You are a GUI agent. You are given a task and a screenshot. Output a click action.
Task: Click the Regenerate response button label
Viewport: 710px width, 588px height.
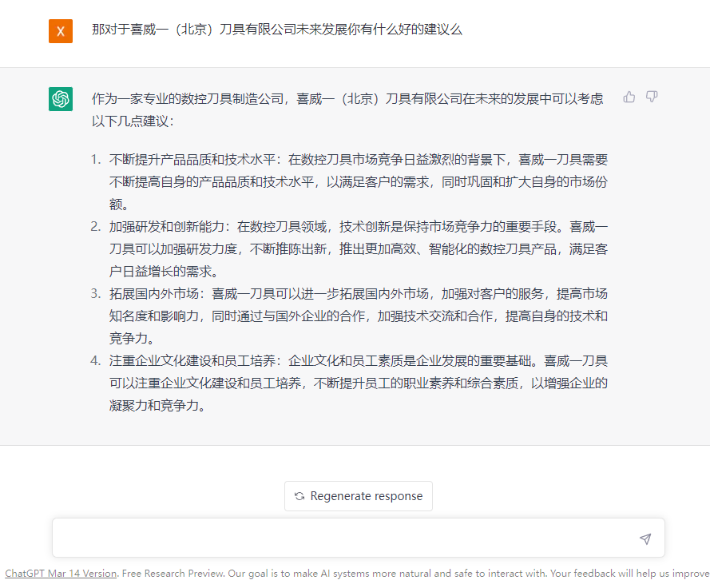[367, 496]
